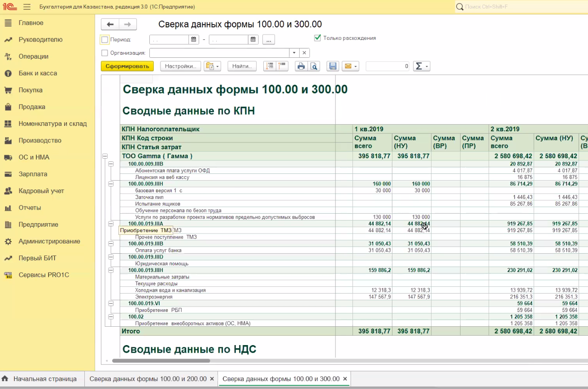Collapse all report groups icon
Image resolution: width=588 pixels, height=389 pixels.
pos(282,66)
